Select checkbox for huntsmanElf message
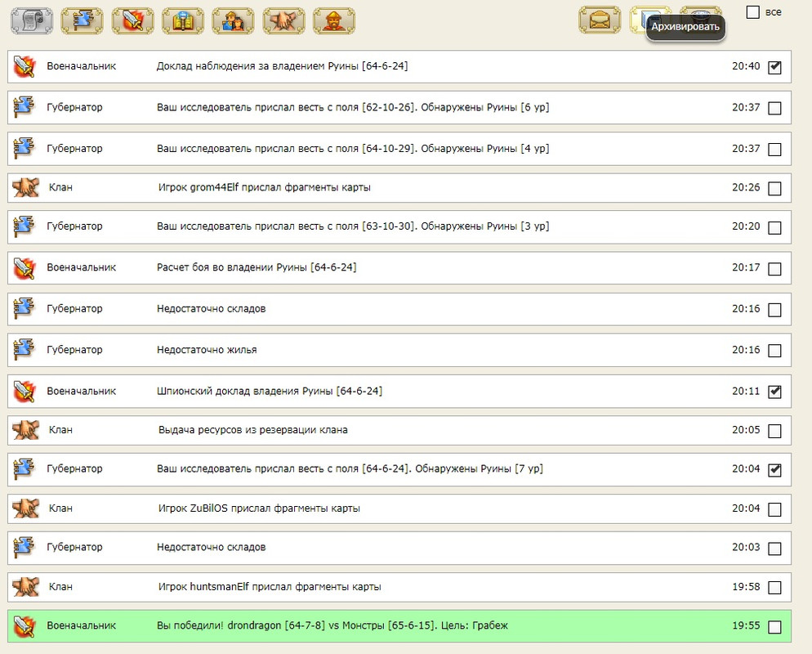Image resolution: width=812 pixels, height=654 pixels. [x=774, y=588]
